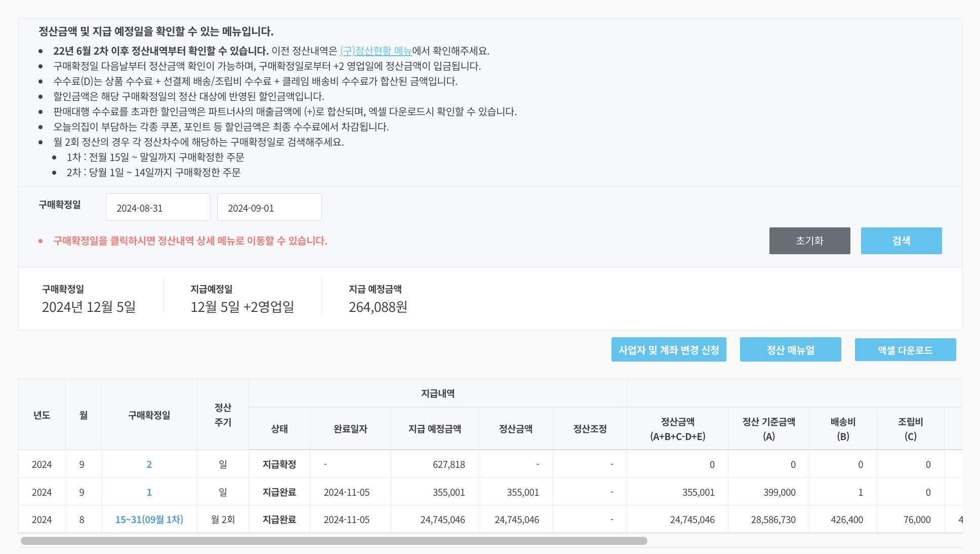980x554 pixels.
Task: Open 사업자 및 계좌 변경 신청
Action: click(x=669, y=349)
